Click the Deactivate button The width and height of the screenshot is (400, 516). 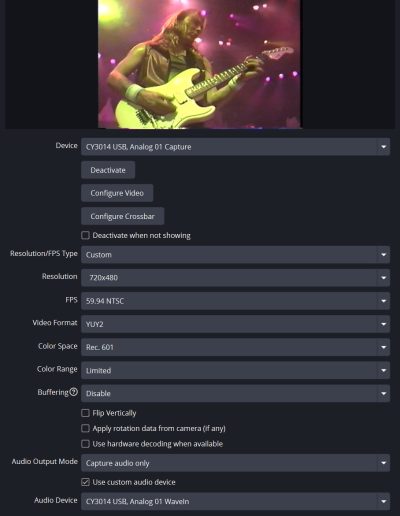click(108, 170)
